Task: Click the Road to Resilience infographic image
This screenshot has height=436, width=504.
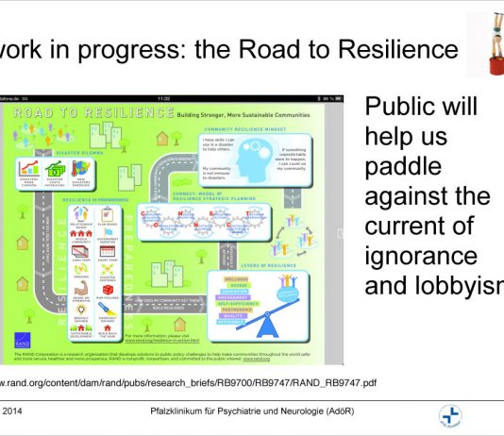Action: point(172,230)
